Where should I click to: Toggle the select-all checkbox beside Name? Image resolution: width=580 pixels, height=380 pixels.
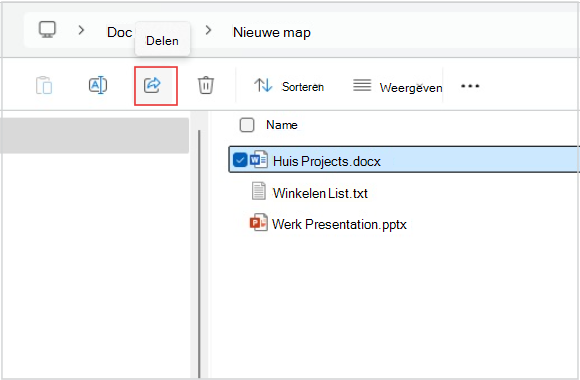click(247, 125)
